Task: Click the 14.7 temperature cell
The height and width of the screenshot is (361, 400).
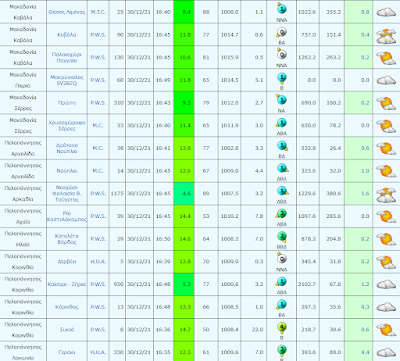Action: (x=184, y=330)
